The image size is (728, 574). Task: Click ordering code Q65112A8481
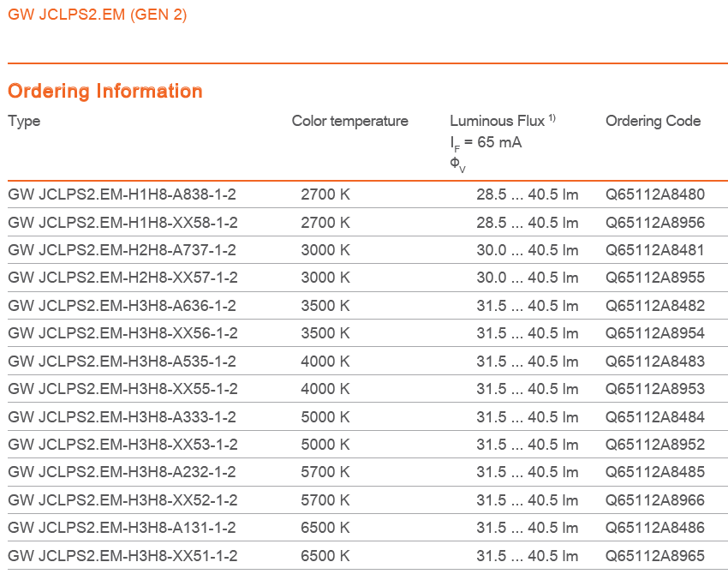click(x=655, y=250)
